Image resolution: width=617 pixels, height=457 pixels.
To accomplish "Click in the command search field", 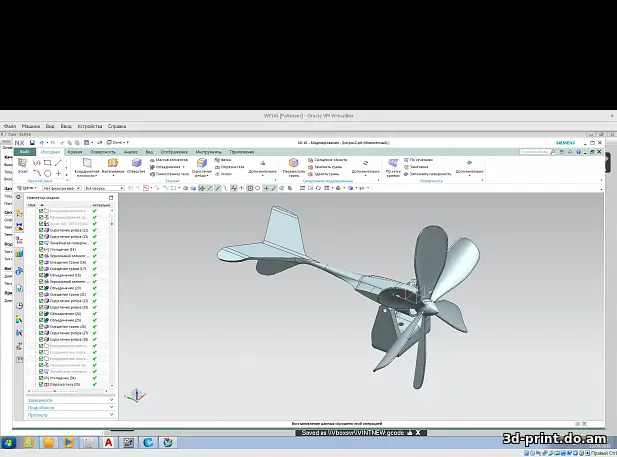I will 537,152.
